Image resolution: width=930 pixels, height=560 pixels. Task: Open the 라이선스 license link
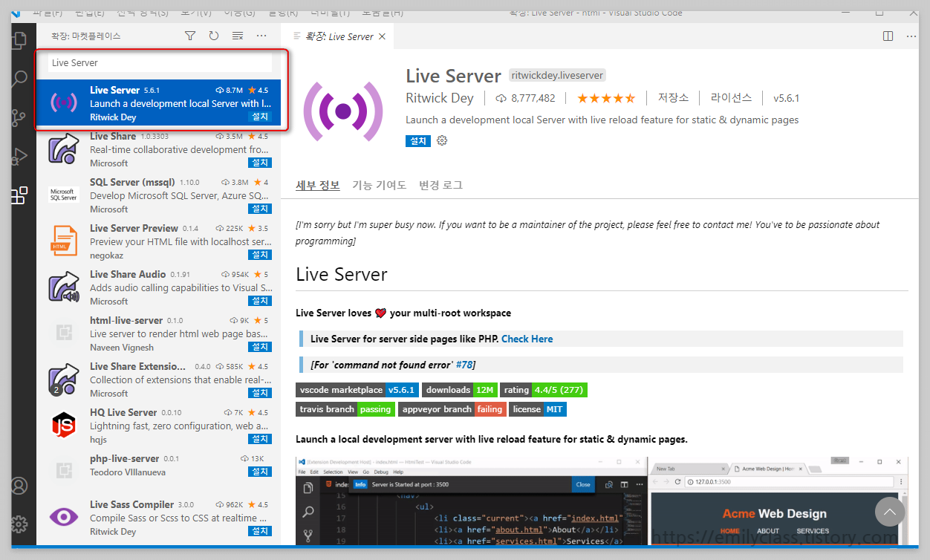(731, 97)
